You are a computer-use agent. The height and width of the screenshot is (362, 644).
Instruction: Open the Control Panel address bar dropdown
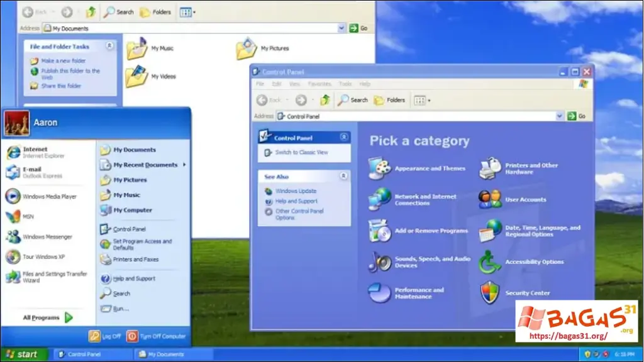tap(560, 116)
